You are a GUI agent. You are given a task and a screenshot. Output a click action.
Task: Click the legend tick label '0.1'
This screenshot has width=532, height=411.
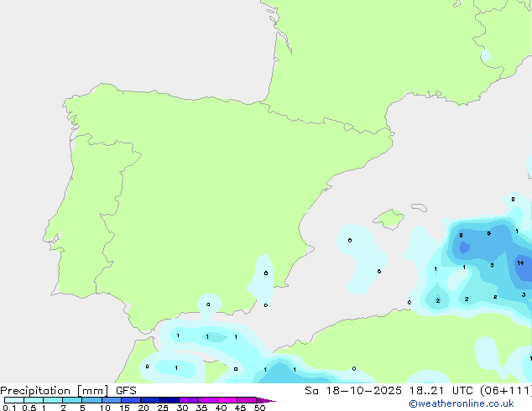click(x=9, y=408)
